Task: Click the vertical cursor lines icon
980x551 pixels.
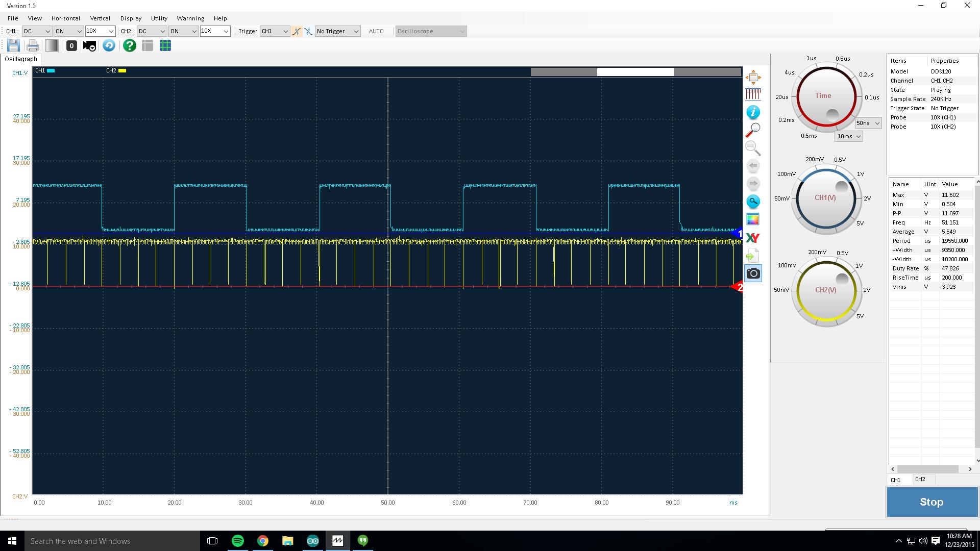Action: [753, 94]
